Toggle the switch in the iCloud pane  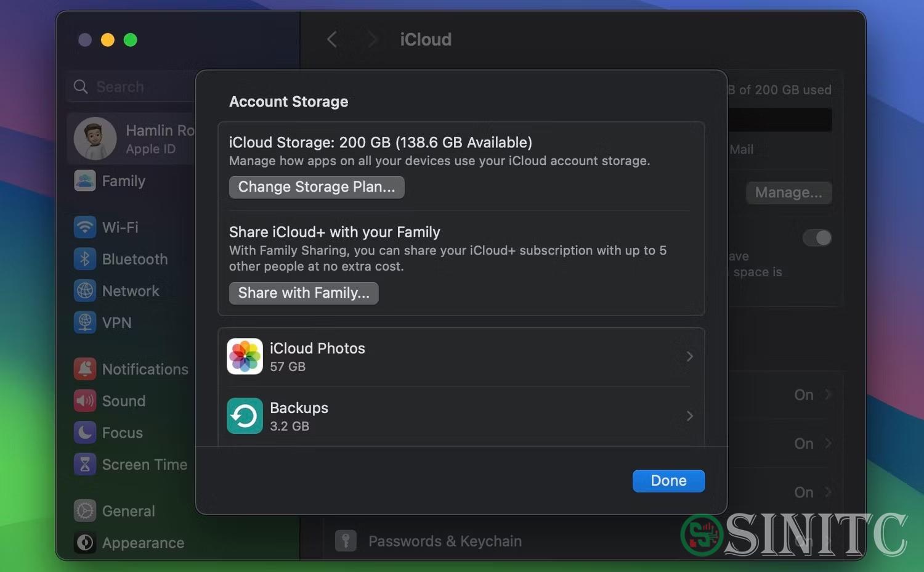(x=817, y=238)
